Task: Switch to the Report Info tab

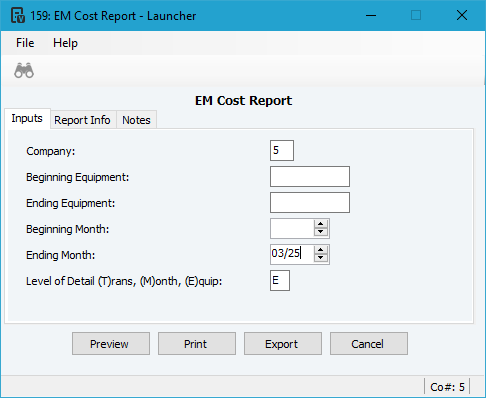Action: [82, 120]
